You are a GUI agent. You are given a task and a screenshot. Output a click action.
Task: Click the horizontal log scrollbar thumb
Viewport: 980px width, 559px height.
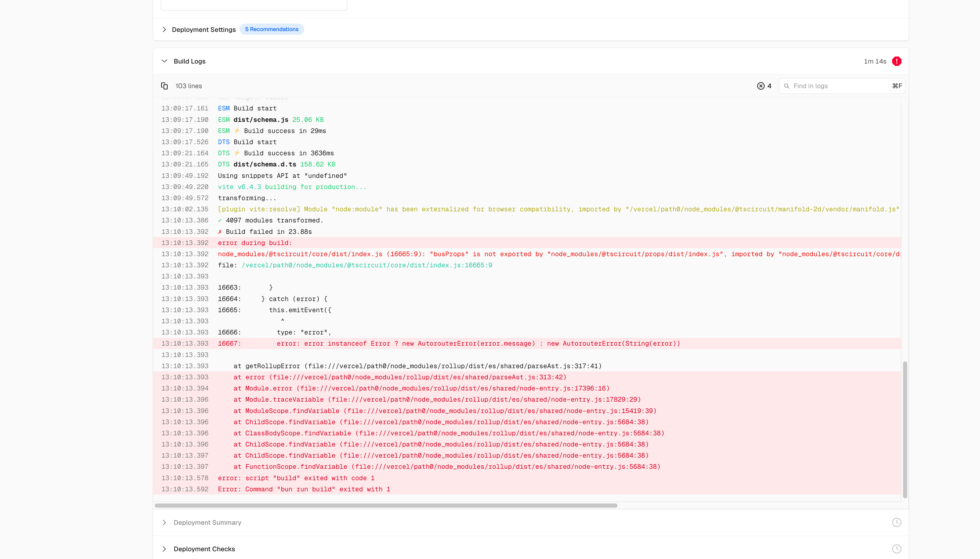[x=386, y=506]
